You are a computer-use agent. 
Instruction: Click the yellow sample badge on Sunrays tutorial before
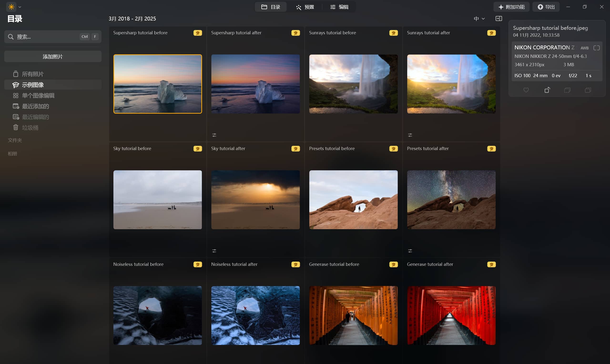click(x=393, y=33)
